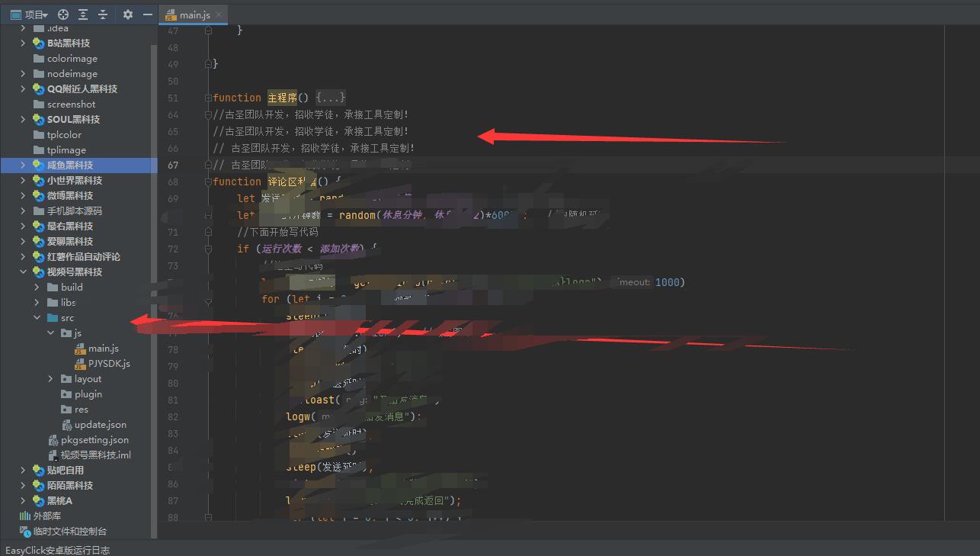980x556 pixels.
Task: Click the 最右黑科技 module icon
Action: pyautogui.click(x=39, y=227)
